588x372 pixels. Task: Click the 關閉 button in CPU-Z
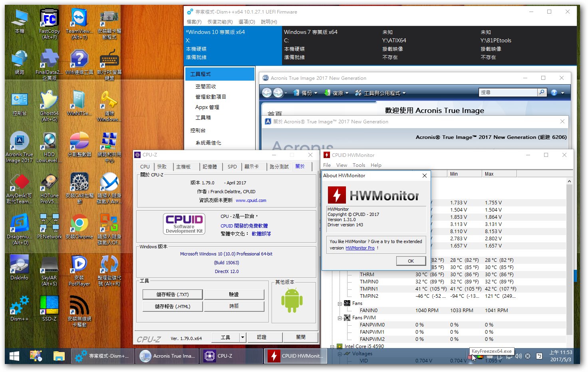click(301, 337)
